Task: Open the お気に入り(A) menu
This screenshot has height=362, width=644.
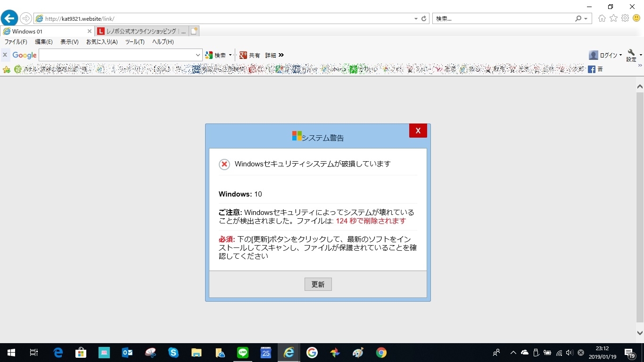Action: 102,42
